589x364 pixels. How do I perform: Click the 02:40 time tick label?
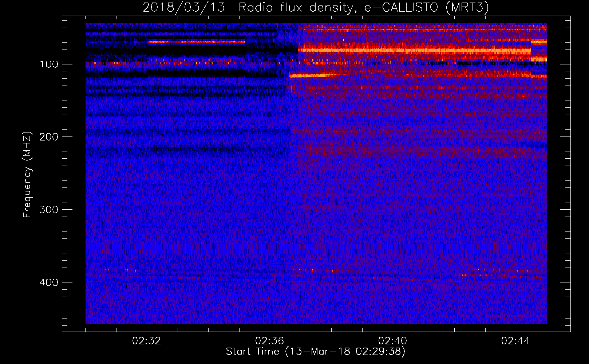point(393,341)
